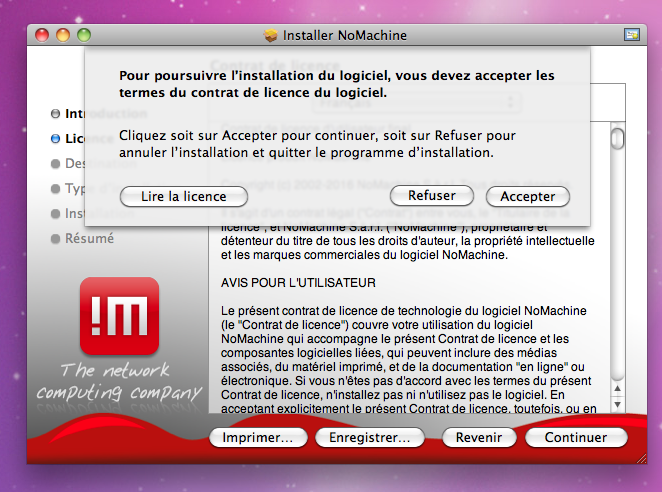Click the license scrollbar thumb
This screenshot has width=662, height=492.
617,139
